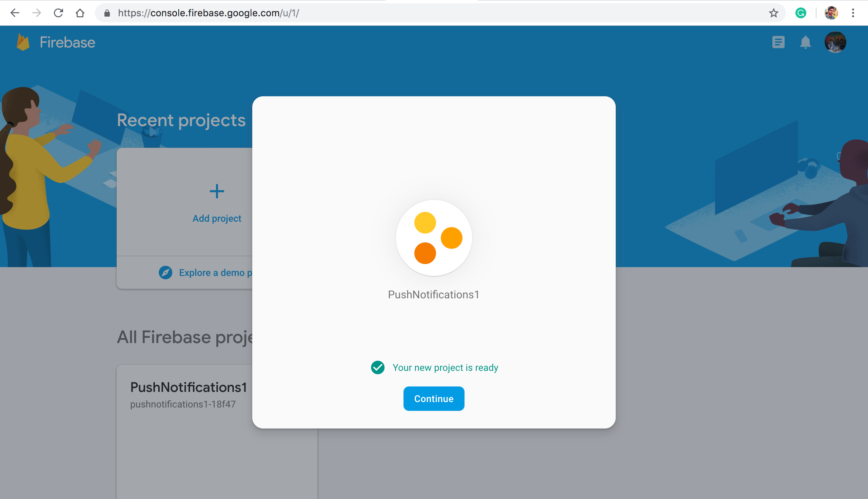This screenshot has height=499, width=868.
Task: Click the browser forward arrow
Action: pos(37,13)
